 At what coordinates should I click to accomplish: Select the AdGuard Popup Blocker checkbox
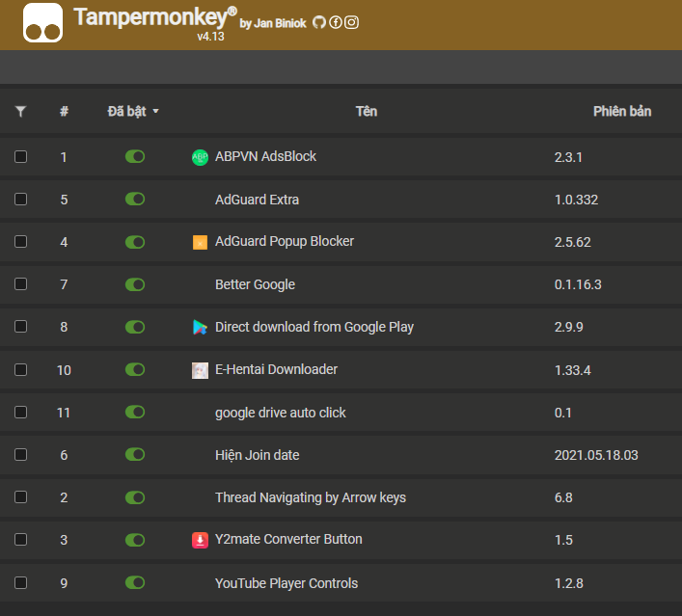pos(20,242)
